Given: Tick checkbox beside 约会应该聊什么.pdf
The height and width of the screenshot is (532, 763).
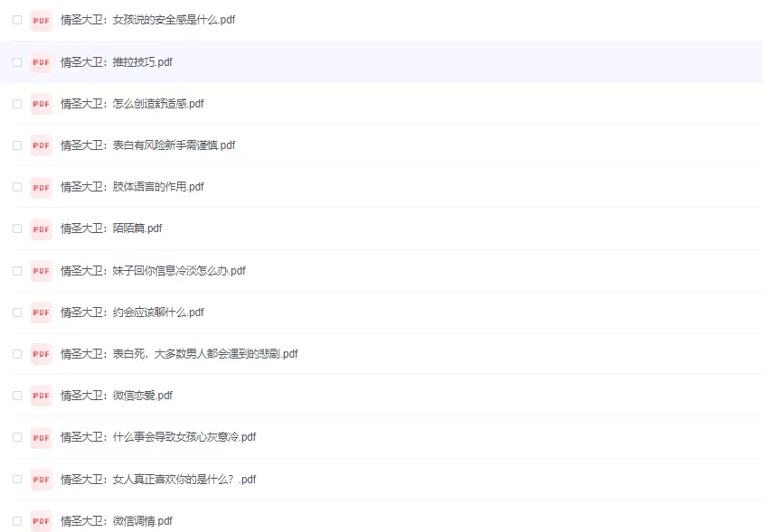Looking at the screenshot, I should pyautogui.click(x=17, y=313).
